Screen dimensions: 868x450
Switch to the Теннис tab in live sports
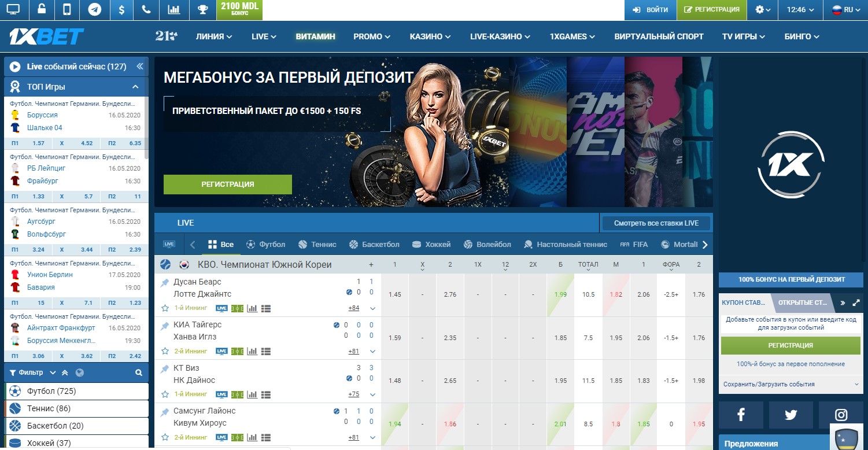click(317, 244)
